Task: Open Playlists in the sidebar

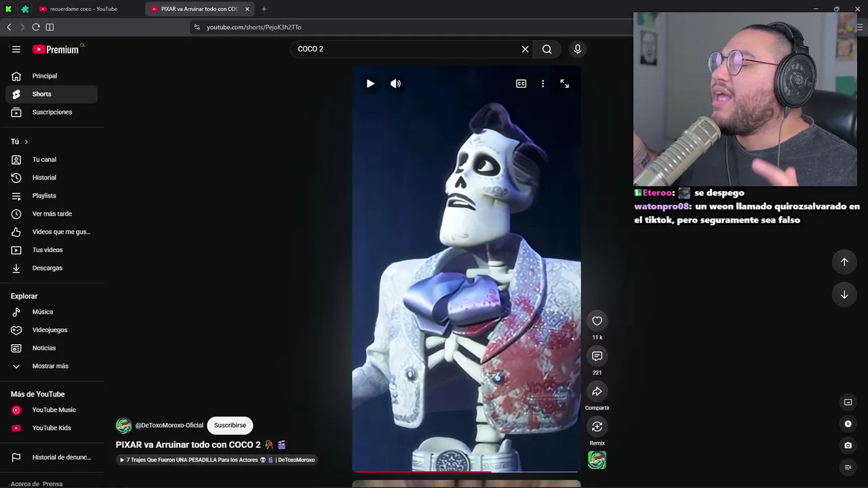Action: click(52, 196)
